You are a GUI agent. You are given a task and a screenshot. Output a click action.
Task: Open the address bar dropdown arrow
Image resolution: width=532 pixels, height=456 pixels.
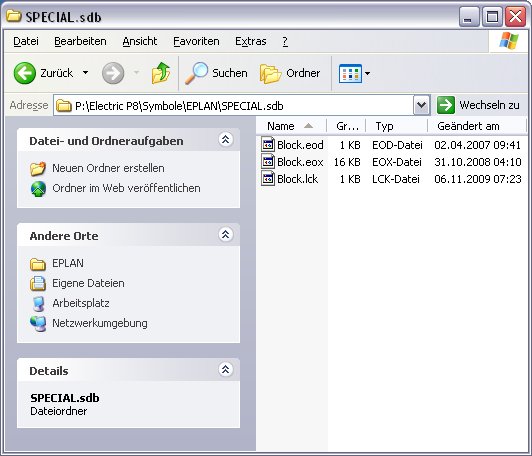tap(421, 105)
